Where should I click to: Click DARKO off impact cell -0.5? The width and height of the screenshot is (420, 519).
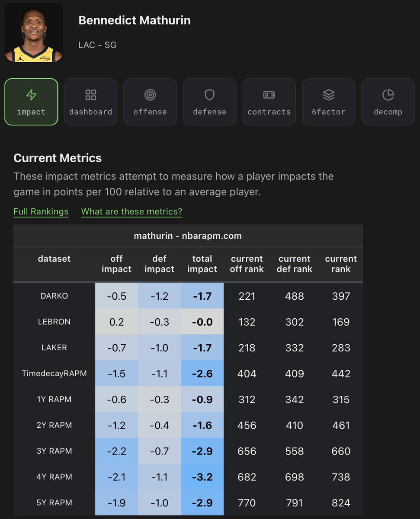coord(116,296)
